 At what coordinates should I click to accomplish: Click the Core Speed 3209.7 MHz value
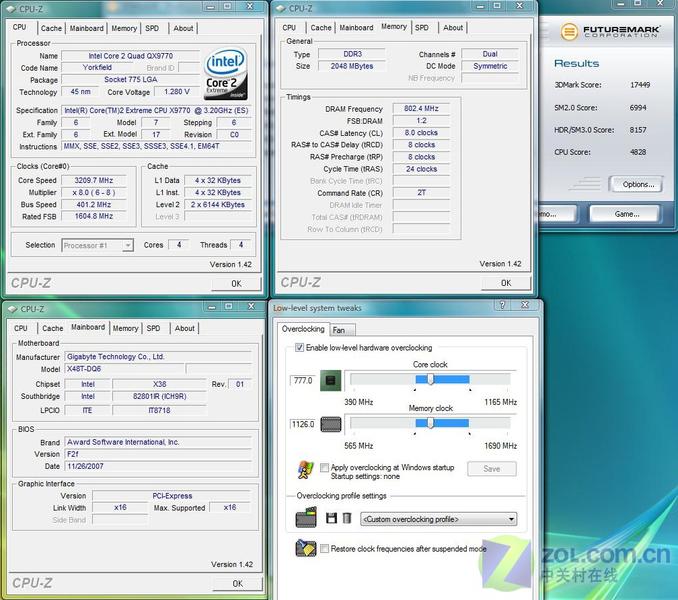94,180
